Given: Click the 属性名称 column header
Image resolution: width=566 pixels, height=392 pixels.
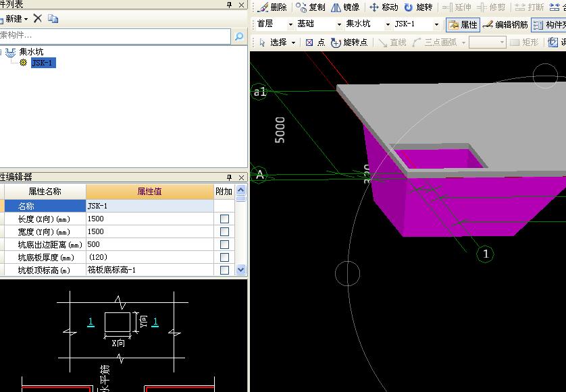Looking at the screenshot, I should pos(45,192).
